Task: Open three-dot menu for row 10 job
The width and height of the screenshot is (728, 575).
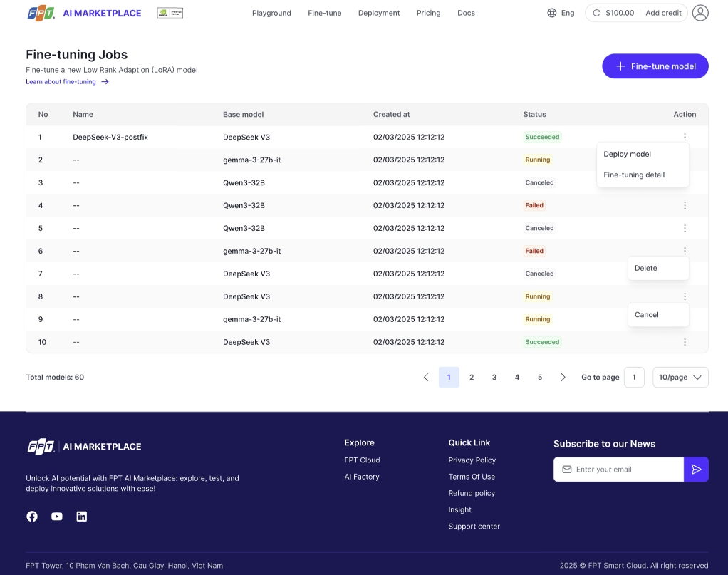Action: point(685,342)
